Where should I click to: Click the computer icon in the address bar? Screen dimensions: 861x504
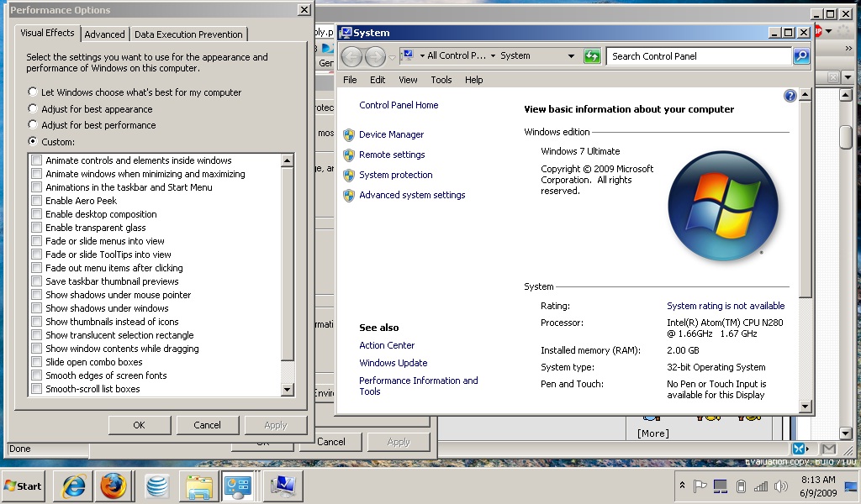coord(408,55)
